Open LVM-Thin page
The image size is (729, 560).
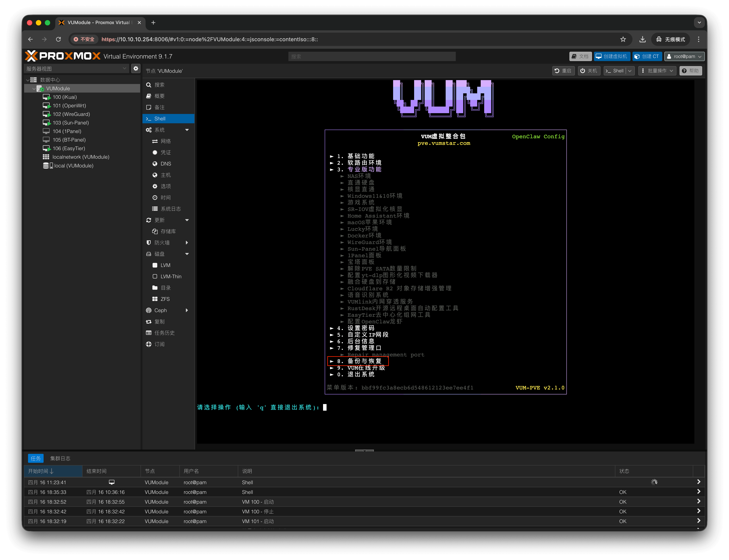[x=168, y=276]
